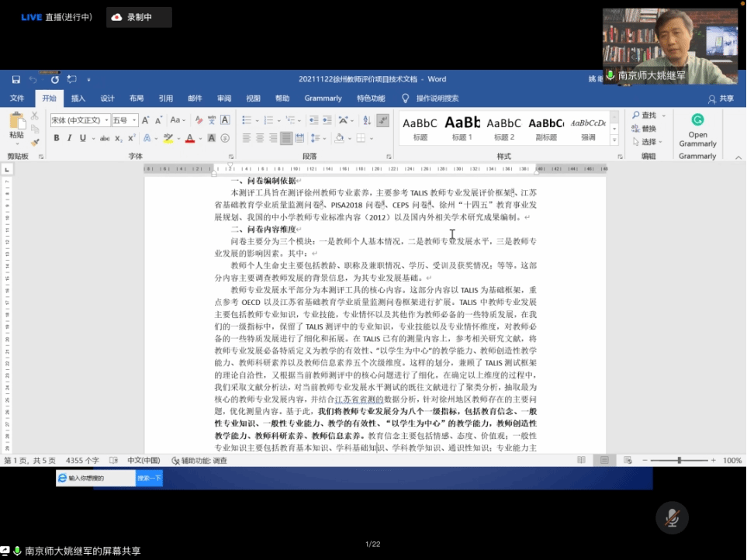Screen dimensions: 747x560
Task: Click the sort paragraph icon
Action: tap(366, 120)
